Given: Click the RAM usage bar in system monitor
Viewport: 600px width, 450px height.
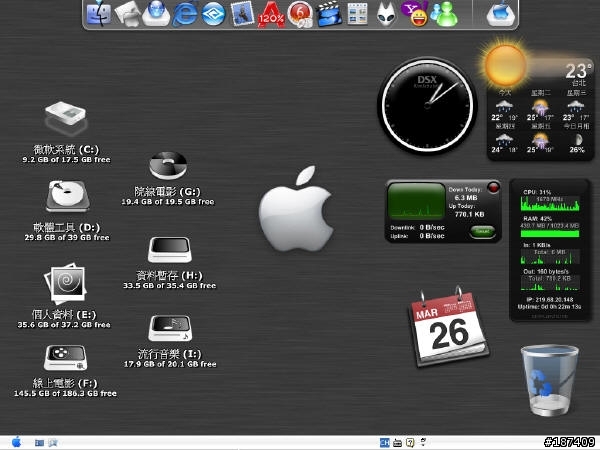Looking at the screenshot, I should tap(550, 233).
